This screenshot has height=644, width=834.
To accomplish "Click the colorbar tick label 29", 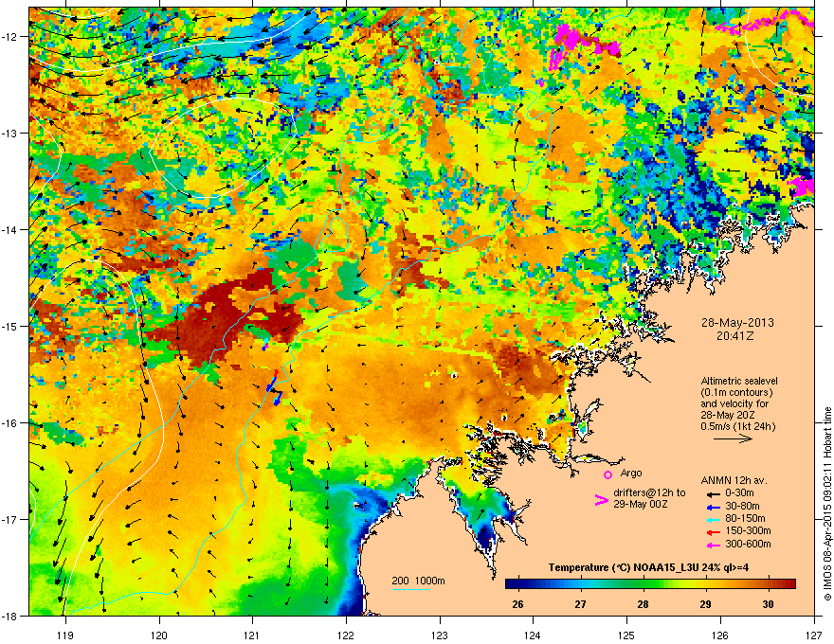I will point(705,604).
